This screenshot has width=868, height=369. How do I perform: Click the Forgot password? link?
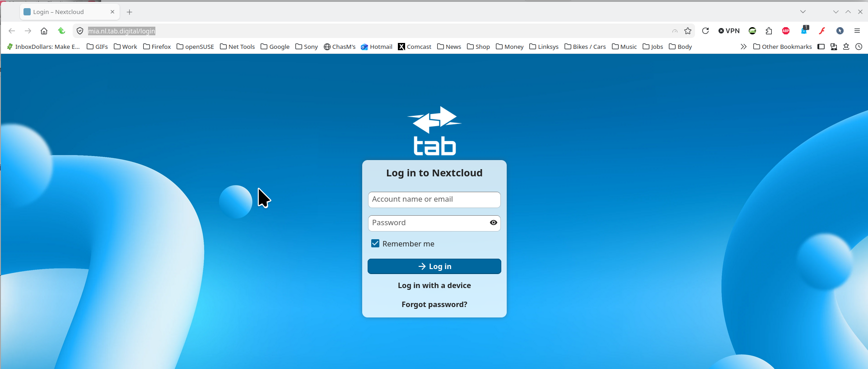[x=434, y=304]
